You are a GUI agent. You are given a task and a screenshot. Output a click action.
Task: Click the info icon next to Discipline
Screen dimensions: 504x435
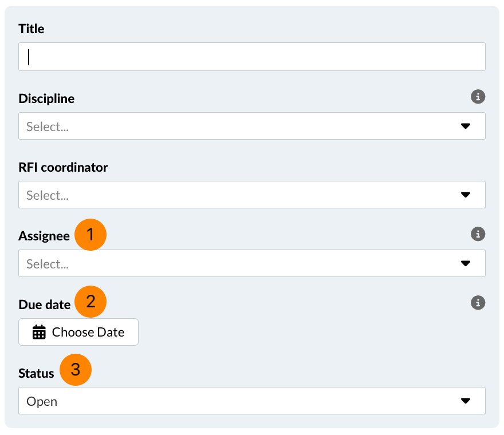[x=478, y=97]
